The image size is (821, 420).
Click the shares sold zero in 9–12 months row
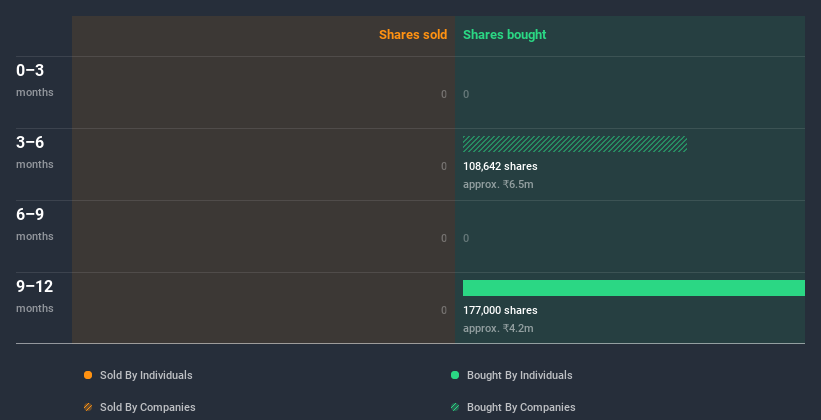click(x=444, y=311)
